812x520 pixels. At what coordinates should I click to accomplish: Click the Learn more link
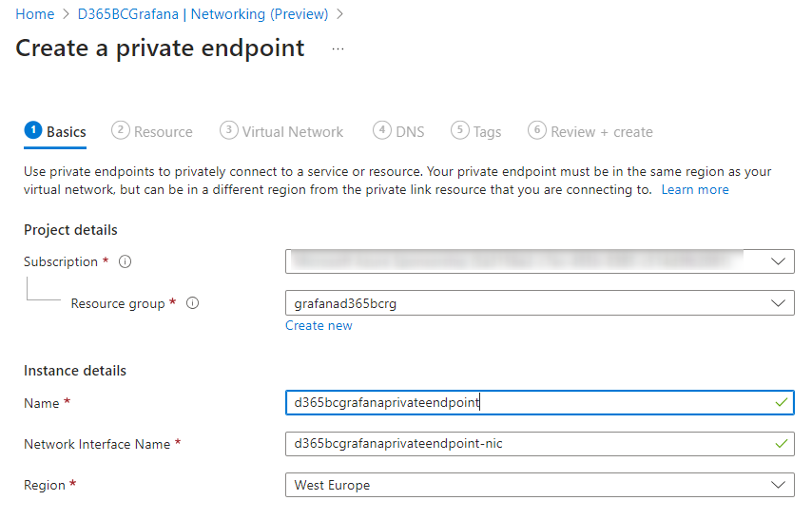695,189
